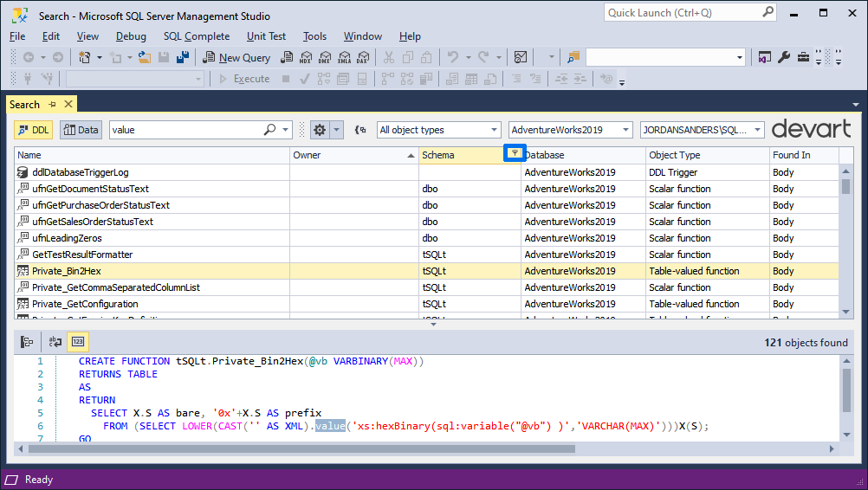Open the File menu

pos(17,36)
